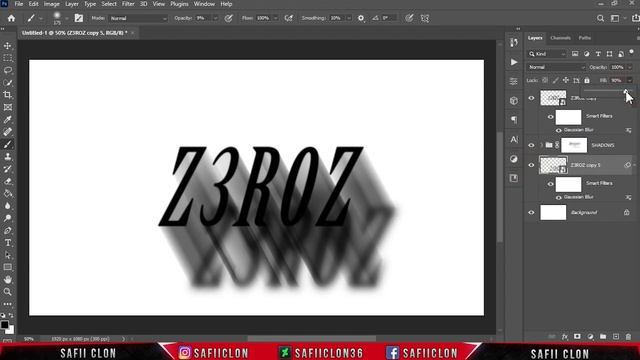640x360 pixels.
Task: Click the symmetry paint butterfly icon
Action: 425,18
